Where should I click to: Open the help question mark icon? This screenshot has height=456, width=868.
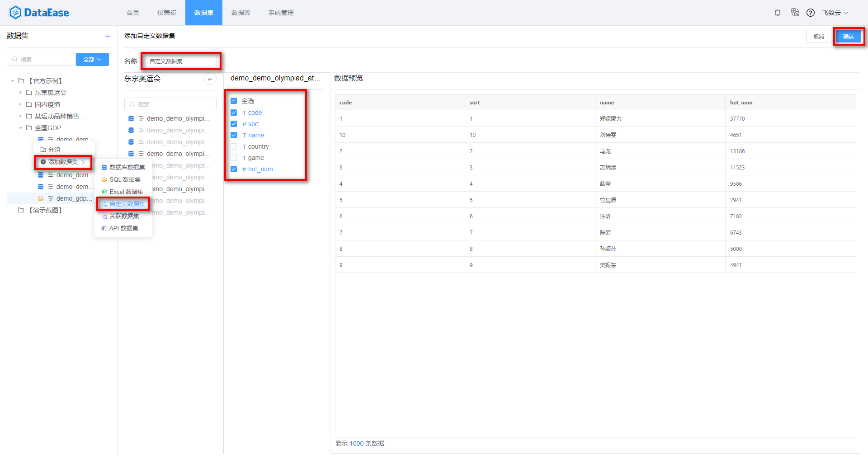tap(811, 13)
